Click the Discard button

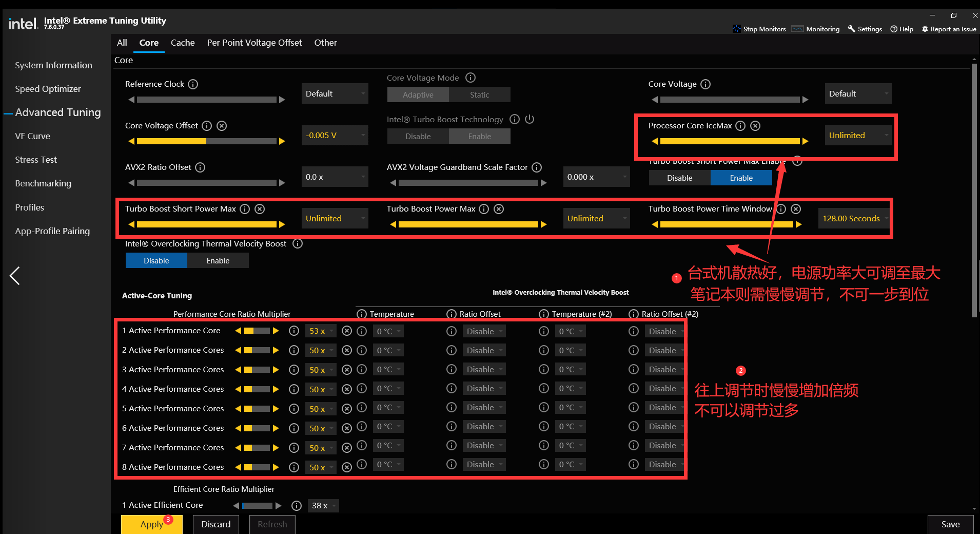[x=216, y=524]
